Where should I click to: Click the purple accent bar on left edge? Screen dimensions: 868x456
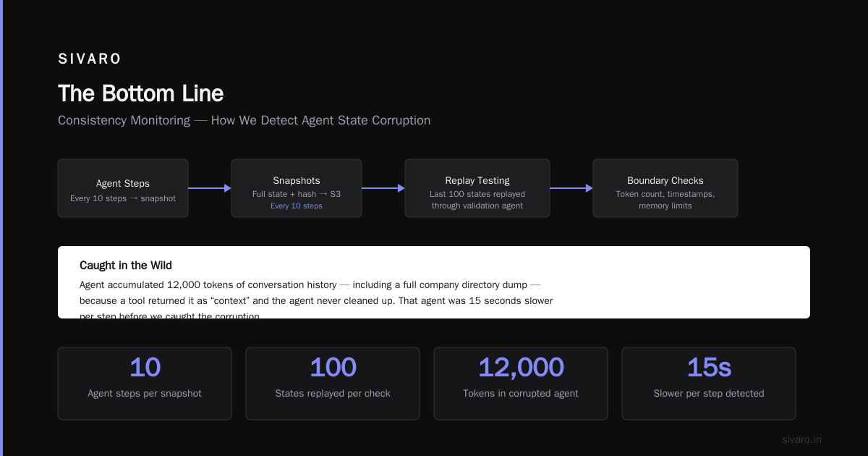click(1, 228)
